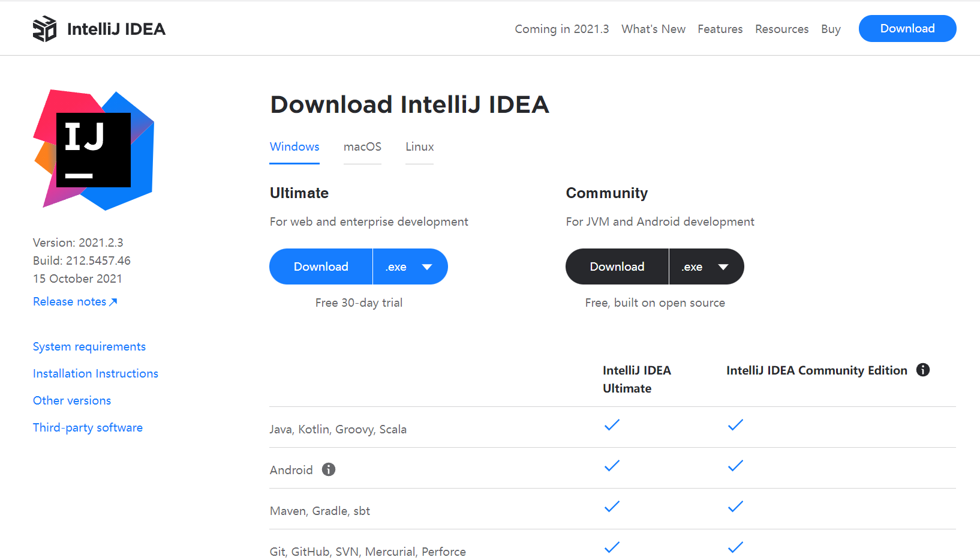The height and width of the screenshot is (560, 980).
Task: Click Ultimate checkmark for Android row
Action: pos(612,466)
